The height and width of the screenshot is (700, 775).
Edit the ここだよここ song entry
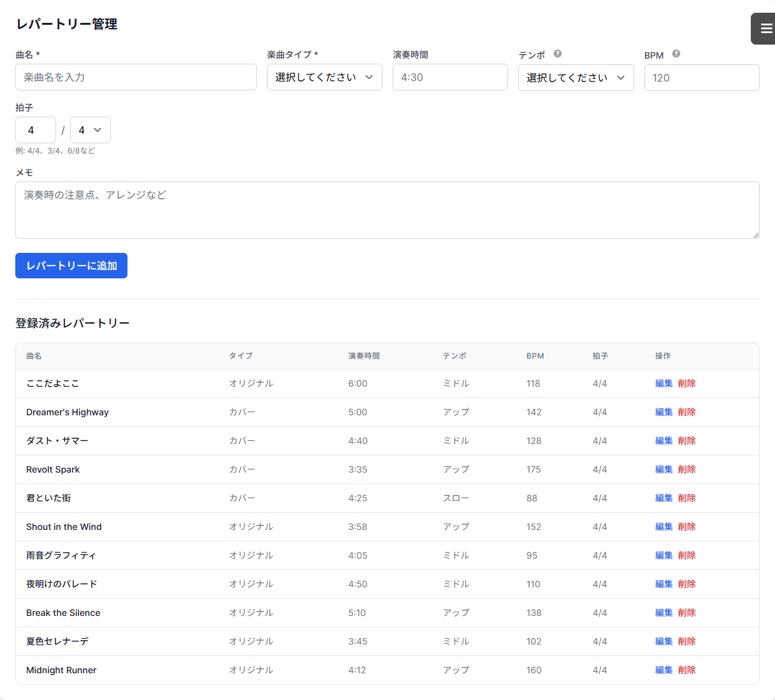click(x=663, y=383)
